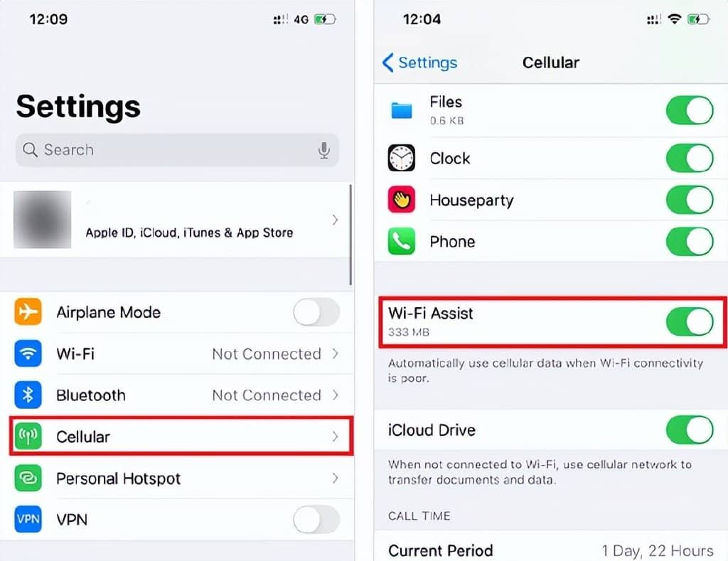Tap the Bluetooth settings icon
Screen dimensions: 728x561
point(28,395)
